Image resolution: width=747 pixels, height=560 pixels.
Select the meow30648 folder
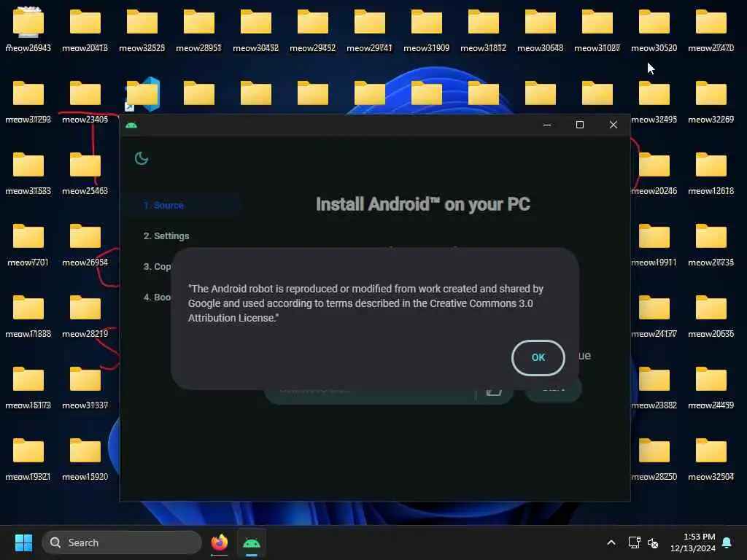[x=541, y=31]
